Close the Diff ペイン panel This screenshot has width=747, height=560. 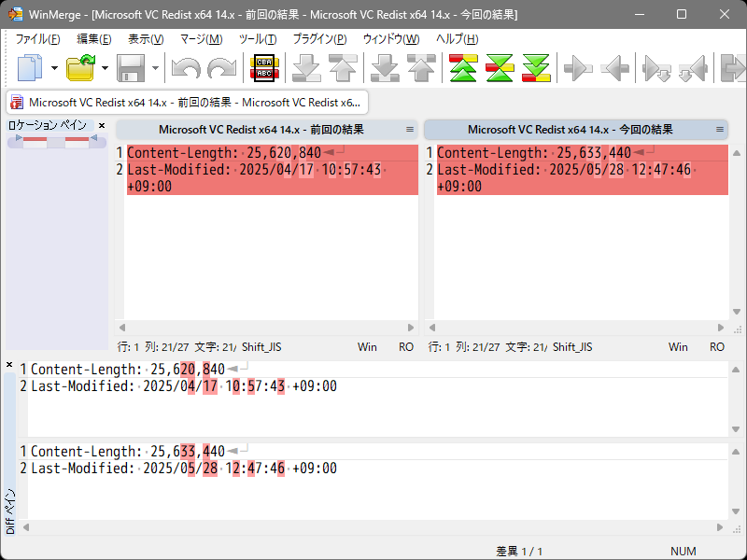(9, 365)
